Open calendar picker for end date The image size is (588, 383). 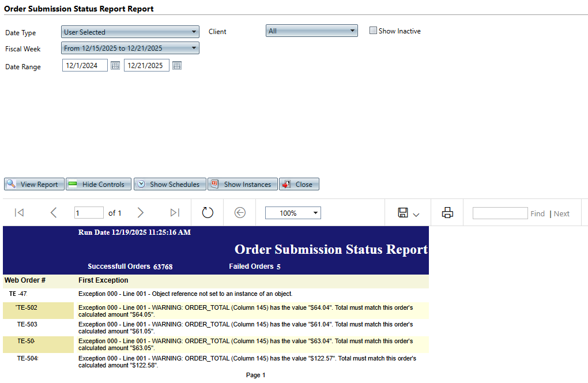coord(177,66)
